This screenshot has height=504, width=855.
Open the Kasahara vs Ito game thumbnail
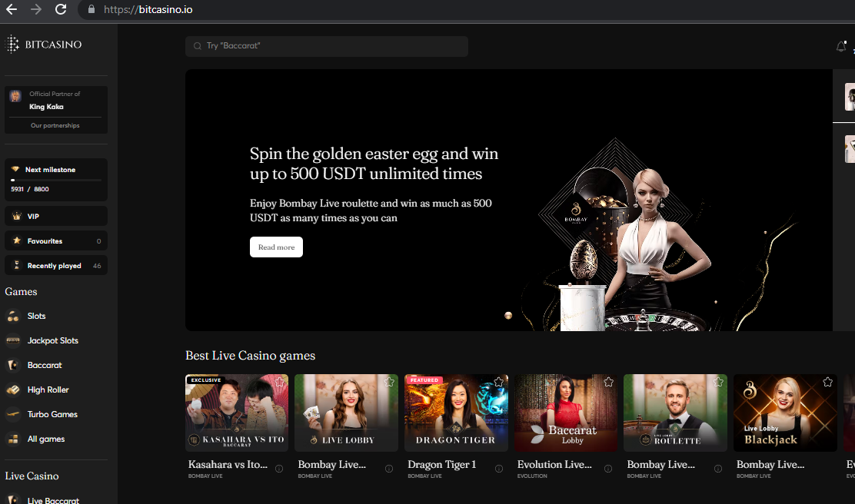tap(237, 413)
